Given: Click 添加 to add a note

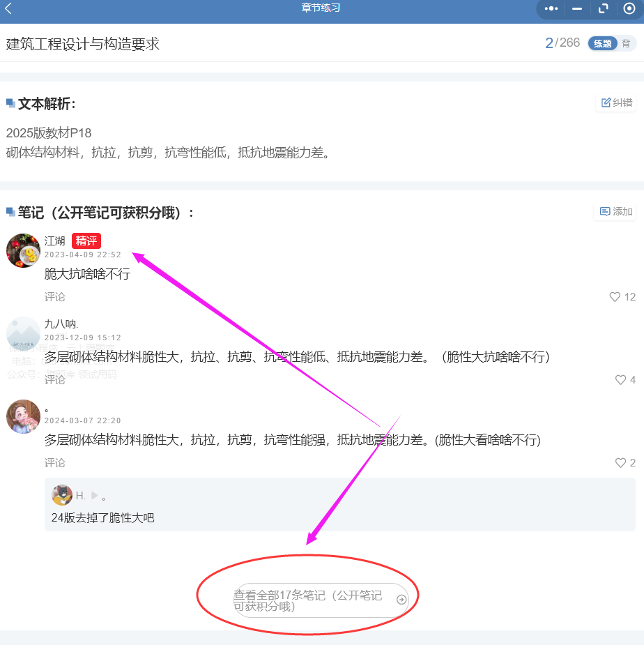Looking at the screenshot, I should point(615,211).
